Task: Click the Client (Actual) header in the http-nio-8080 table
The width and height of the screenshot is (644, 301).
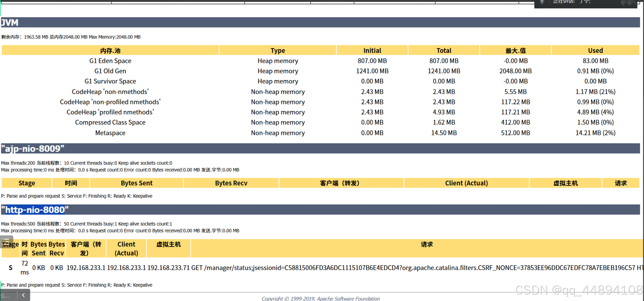Action: tap(126, 249)
